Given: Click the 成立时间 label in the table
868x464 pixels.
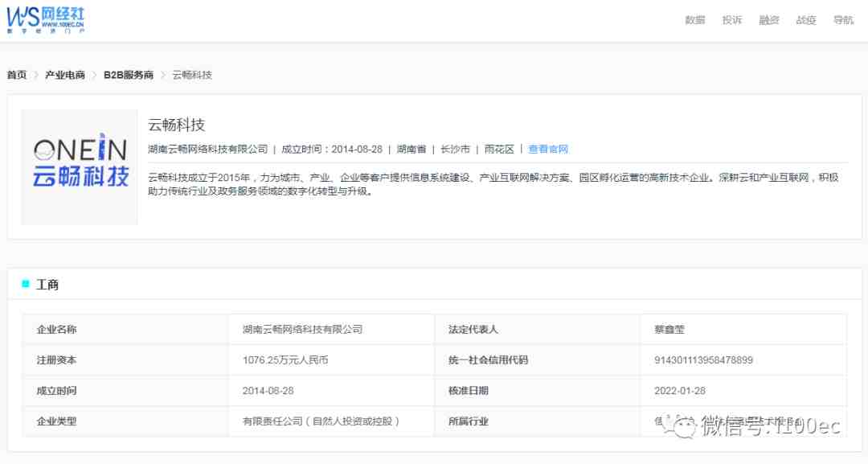Looking at the screenshot, I should (x=56, y=390).
